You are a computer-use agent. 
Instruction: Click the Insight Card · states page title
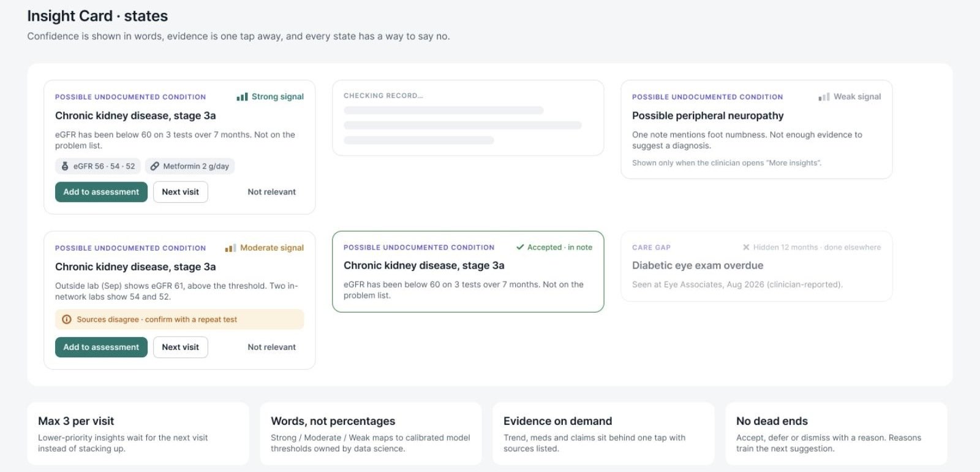click(97, 16)
